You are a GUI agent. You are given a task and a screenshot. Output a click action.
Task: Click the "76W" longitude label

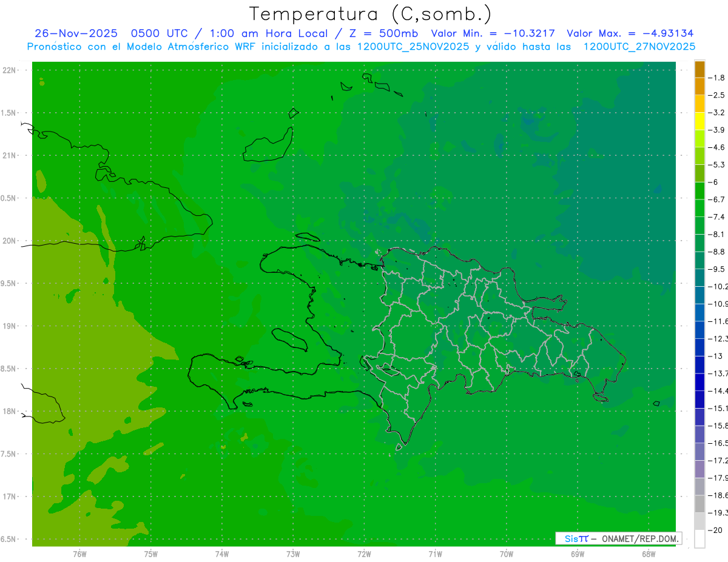(x=79, y=554)
